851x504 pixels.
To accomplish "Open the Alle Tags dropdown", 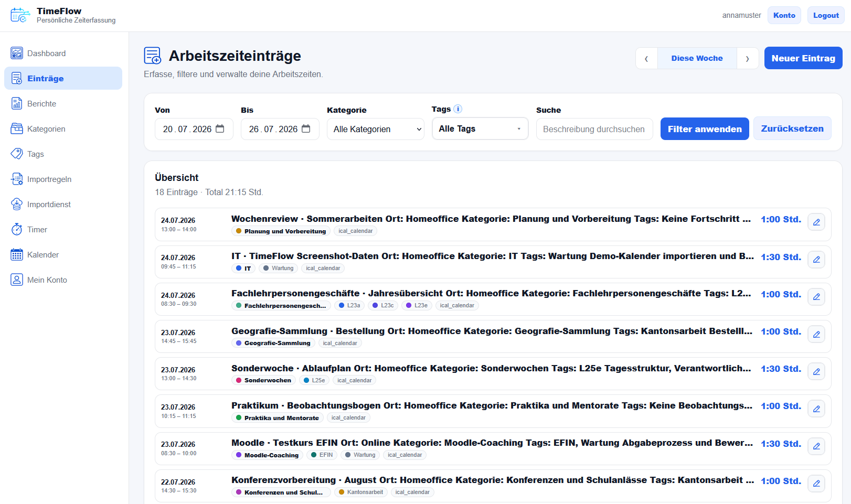I will (x=480, y=128).
